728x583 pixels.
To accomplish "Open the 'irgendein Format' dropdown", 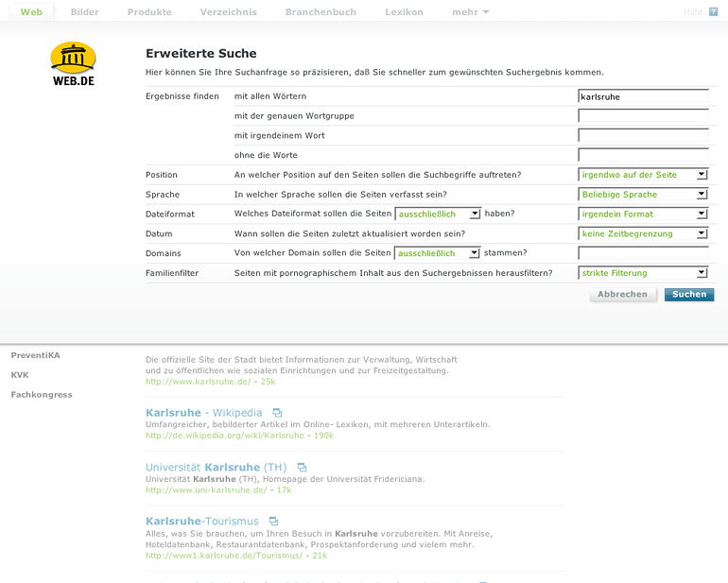I will (643, 214).
